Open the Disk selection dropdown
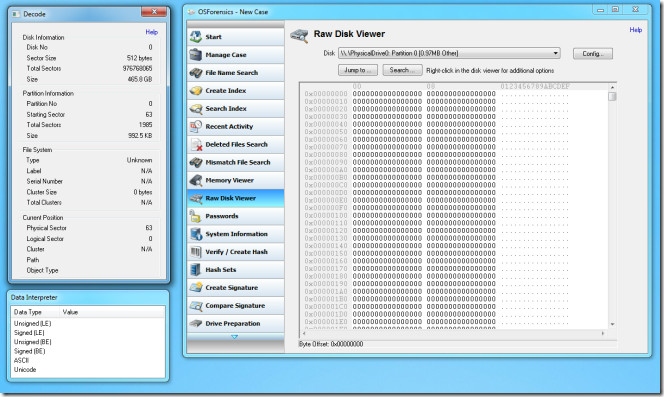Screen dimensions: 664x397 [x=449, y=53]
